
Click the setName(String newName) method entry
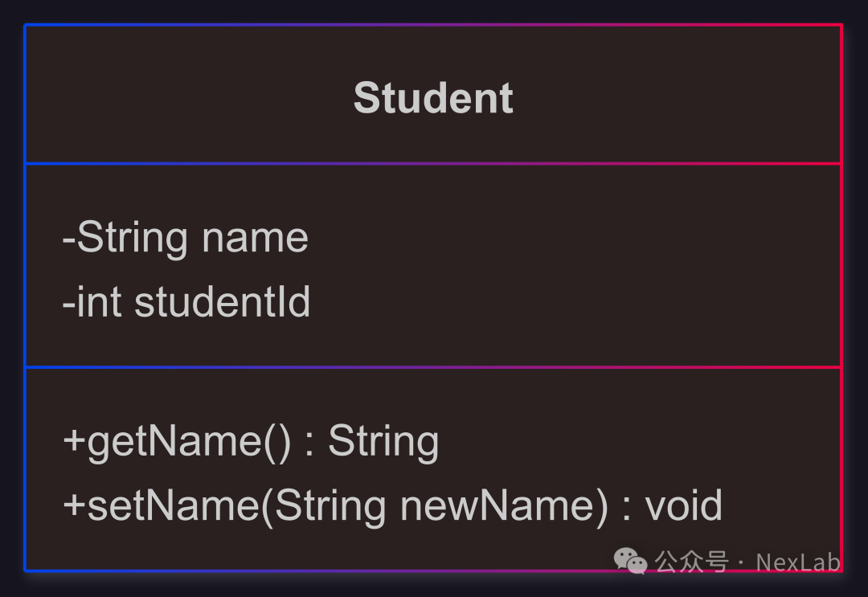pos(392,506)
